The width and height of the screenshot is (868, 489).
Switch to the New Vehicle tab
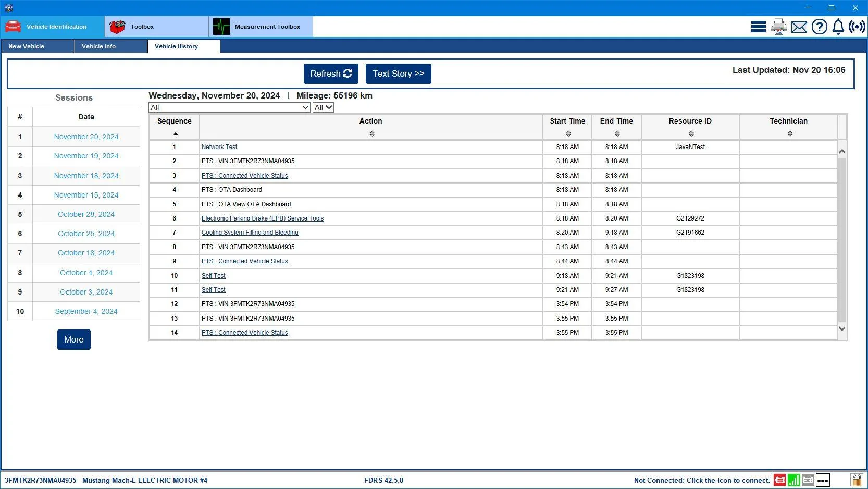pyautogui.click(x=38, y=46)
